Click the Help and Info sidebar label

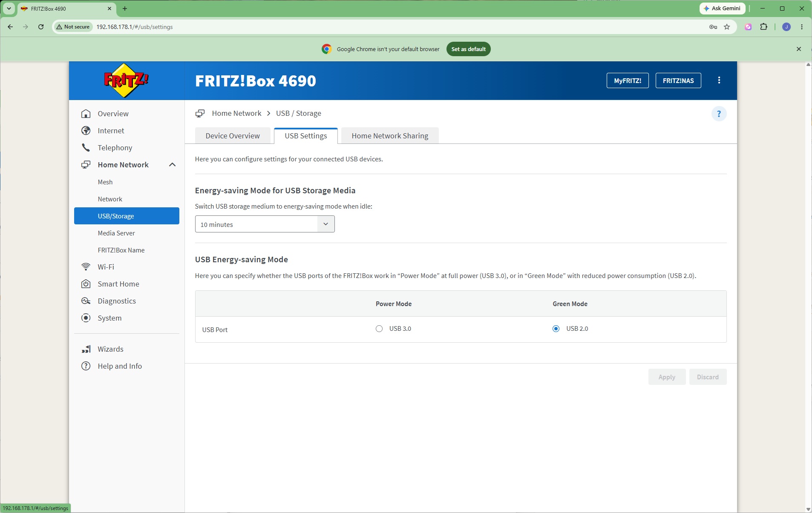(120, 366)
